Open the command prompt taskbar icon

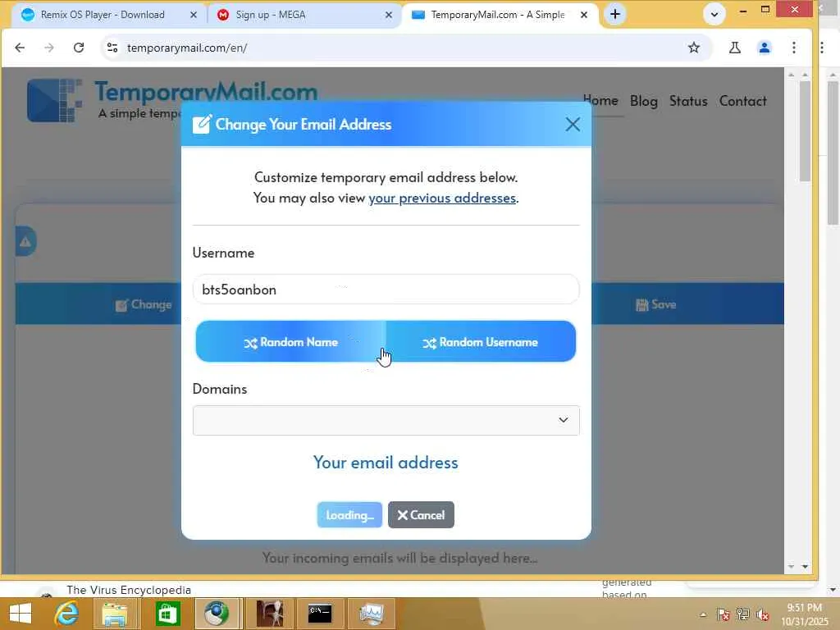click(320, 614)
